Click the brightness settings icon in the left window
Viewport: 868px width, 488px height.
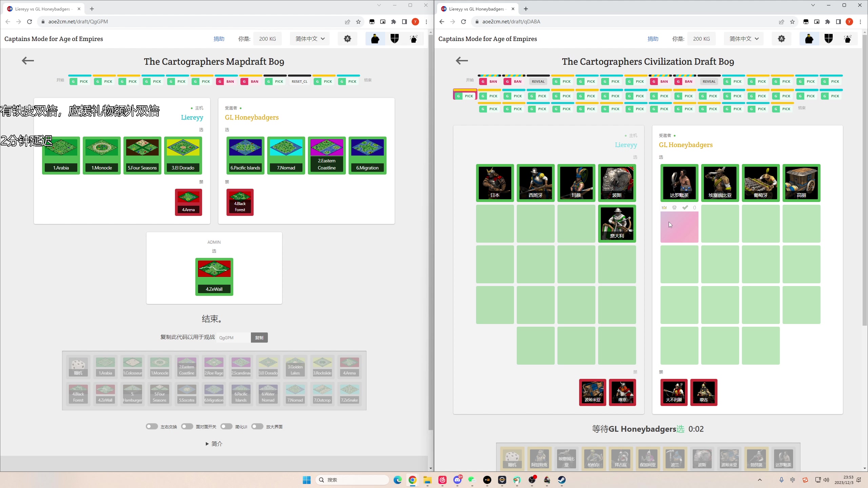tap(348, 39)
